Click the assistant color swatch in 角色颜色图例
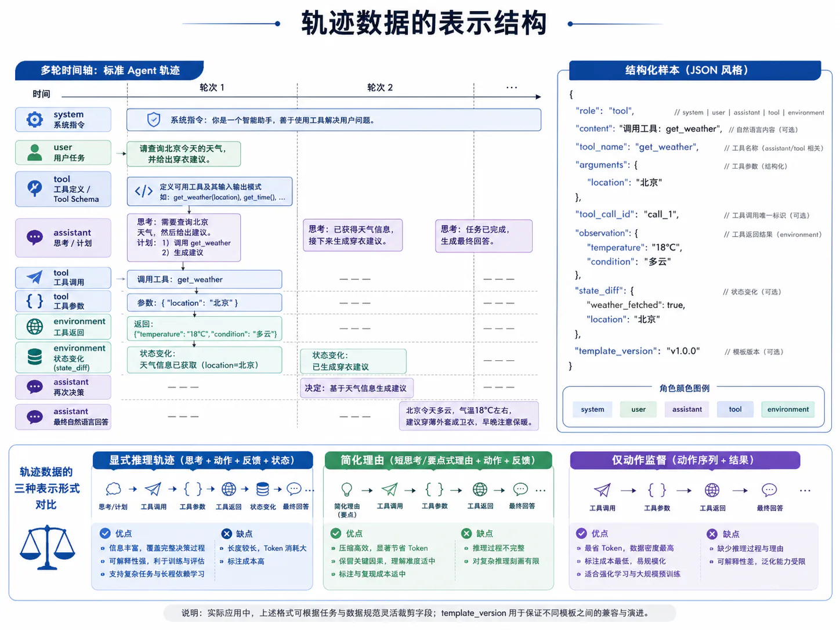 pos(687,409)
